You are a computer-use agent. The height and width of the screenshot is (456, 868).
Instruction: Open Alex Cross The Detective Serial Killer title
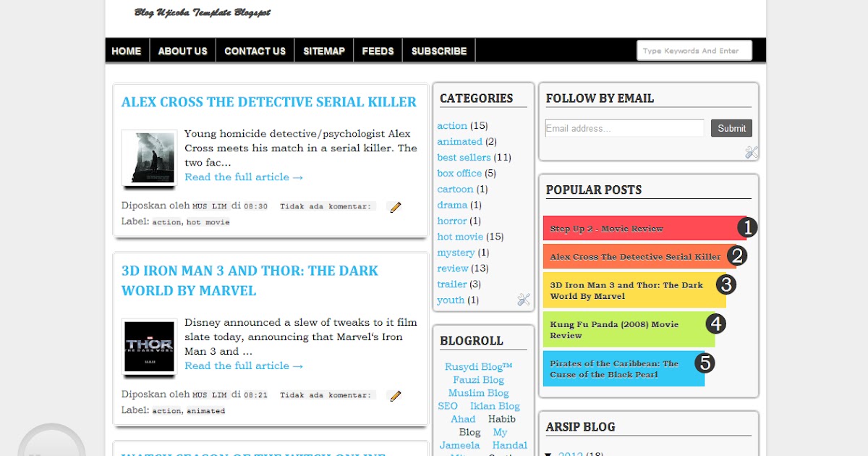pyautogui.click(x=269, y=102)
